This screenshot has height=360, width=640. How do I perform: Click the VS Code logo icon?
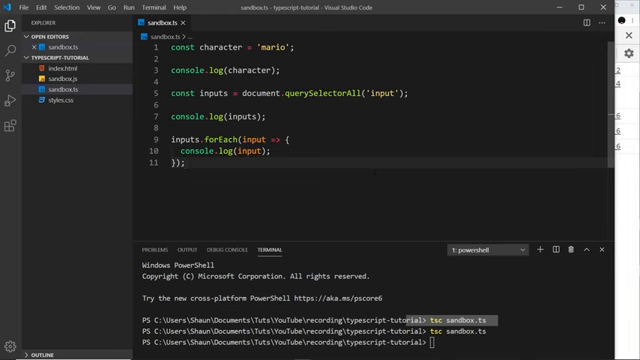7,7
